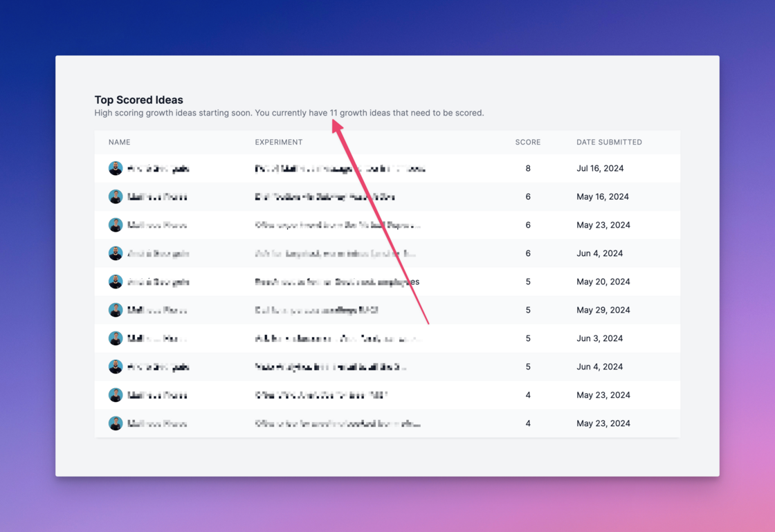
Task: Click avatar in May 23, 2024 score-6 row
Action: click(116, 226)
